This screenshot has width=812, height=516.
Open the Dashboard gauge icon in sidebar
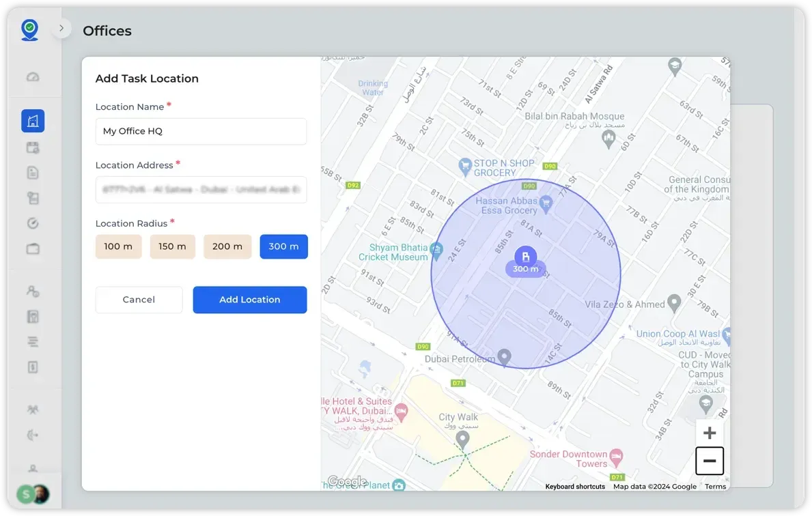pos(33,76)
